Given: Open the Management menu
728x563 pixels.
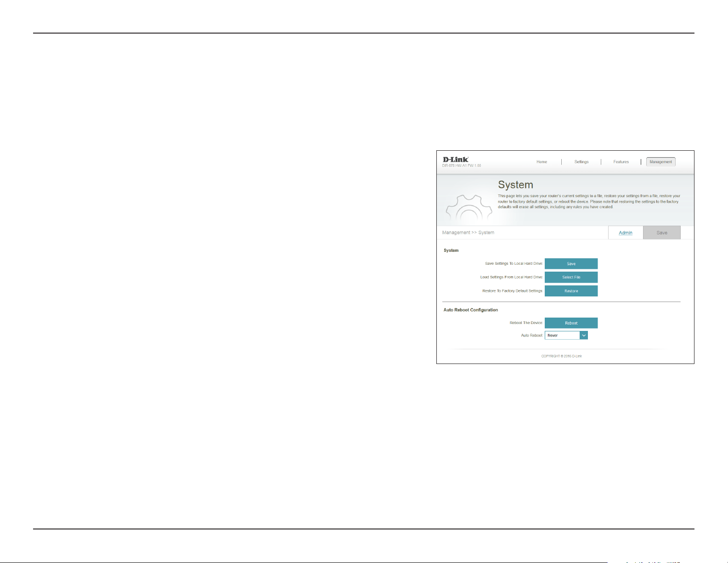Looking at the screenshot, I should coord(660,162).
